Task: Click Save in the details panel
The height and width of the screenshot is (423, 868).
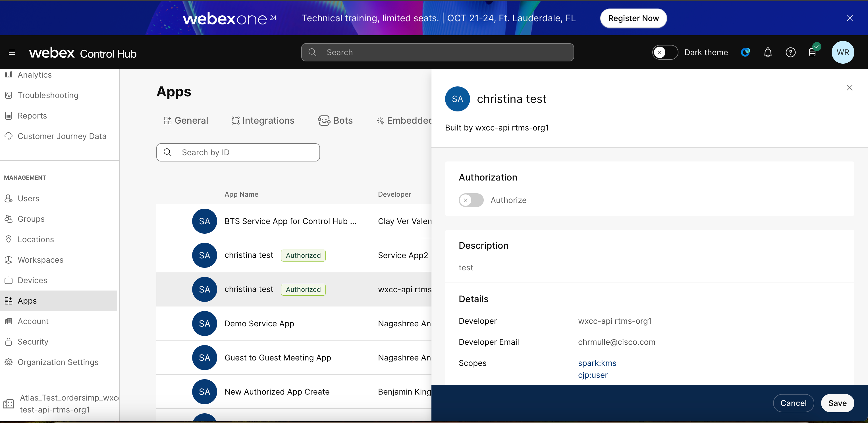Action: (x=837, y=403)
